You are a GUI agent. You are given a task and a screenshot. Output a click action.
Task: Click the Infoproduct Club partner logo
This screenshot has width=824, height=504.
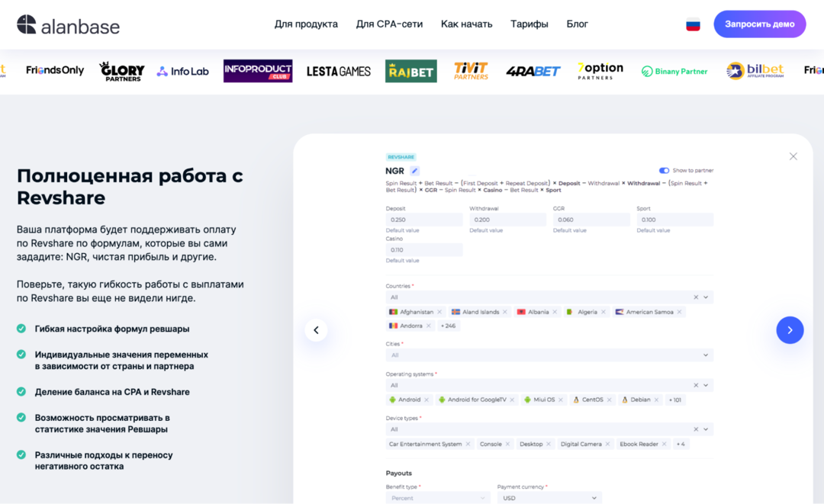pos(257,70)
